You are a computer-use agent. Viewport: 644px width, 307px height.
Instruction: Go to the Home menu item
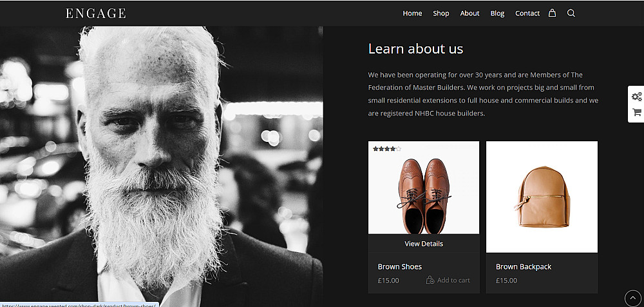[x=412, y=13]
